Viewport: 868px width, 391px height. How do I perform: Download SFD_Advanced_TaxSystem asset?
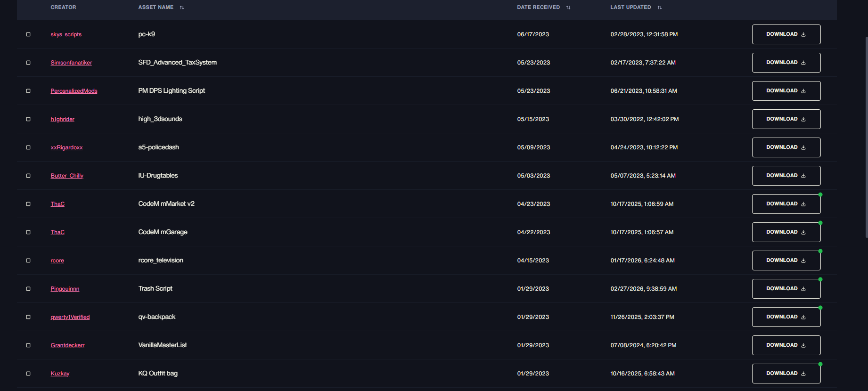point(786,63)
